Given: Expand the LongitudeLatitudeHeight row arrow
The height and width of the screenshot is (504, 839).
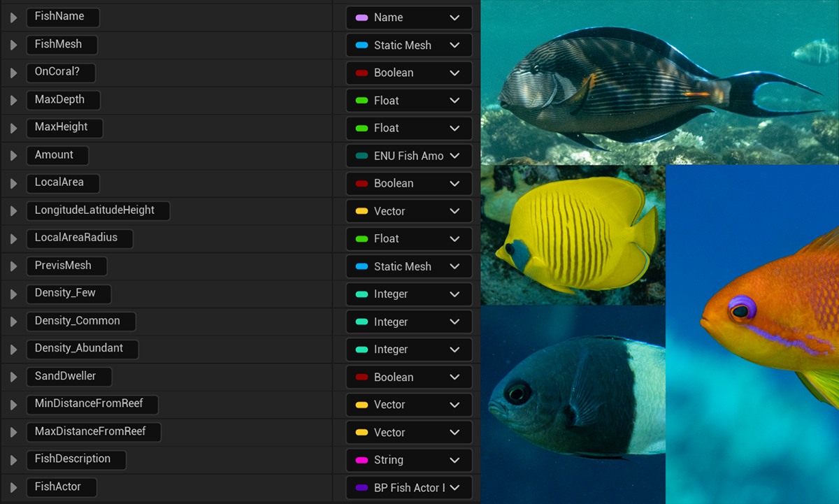Looking at the screenshot, I should coord(13,211).
